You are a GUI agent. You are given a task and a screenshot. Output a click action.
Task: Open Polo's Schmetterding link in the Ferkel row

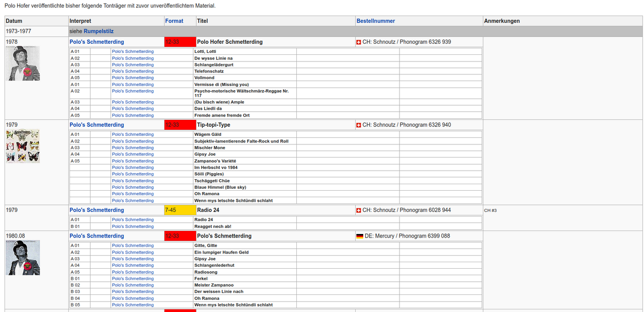133,279
